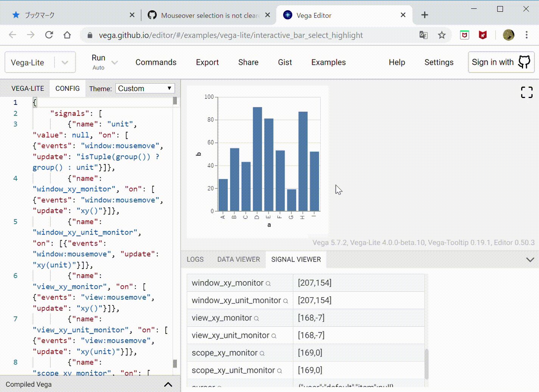The width and height of the screenshot is (539, 392).
Task: Click line 1 opening brace in editor
Action: (35, 103)
